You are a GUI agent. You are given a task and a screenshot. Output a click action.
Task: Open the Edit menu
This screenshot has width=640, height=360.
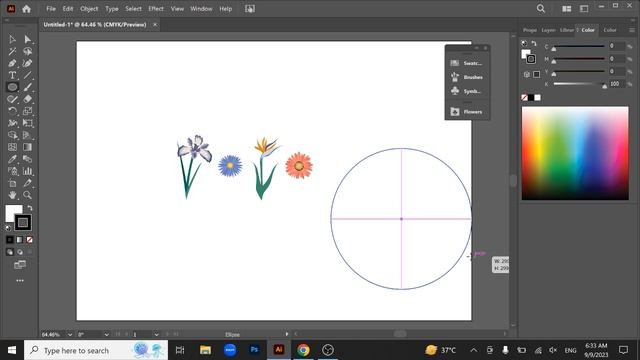coord(68,9)
